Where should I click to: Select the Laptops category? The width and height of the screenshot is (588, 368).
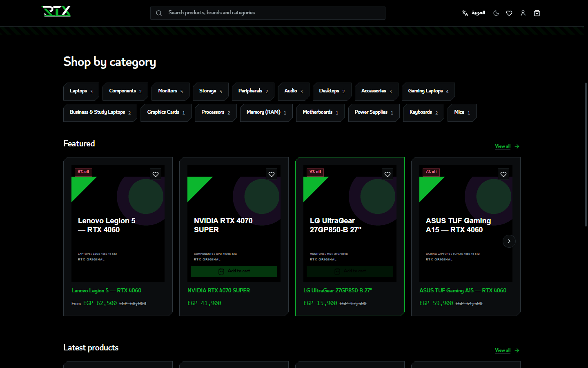pyautogui.click(x=81, y=91)
